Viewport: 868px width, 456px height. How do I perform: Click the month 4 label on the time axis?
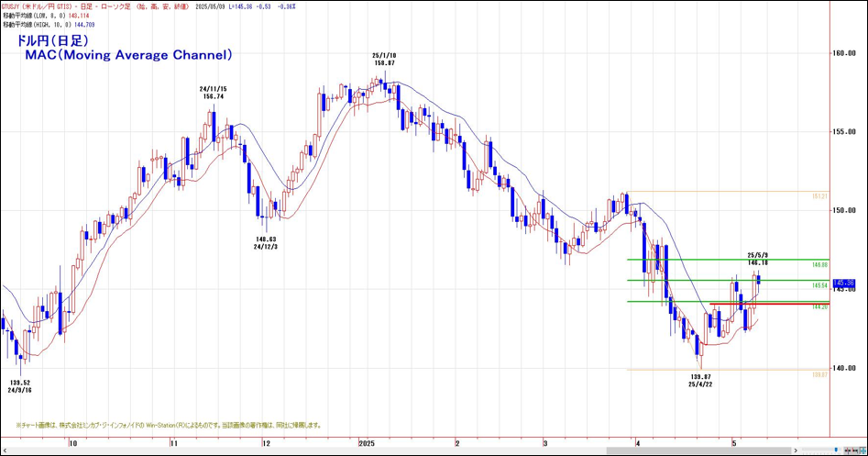(638, 443)
